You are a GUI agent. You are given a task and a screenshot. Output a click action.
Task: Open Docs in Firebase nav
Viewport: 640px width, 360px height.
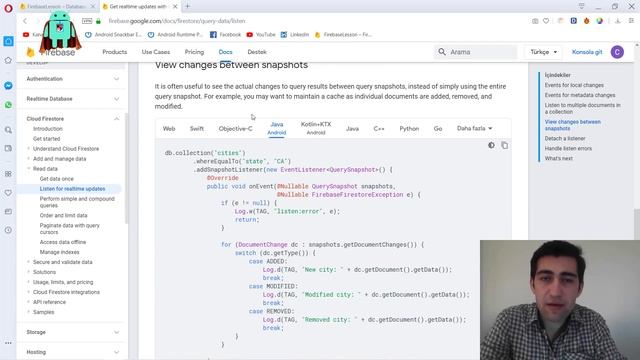tap(225, 52)
